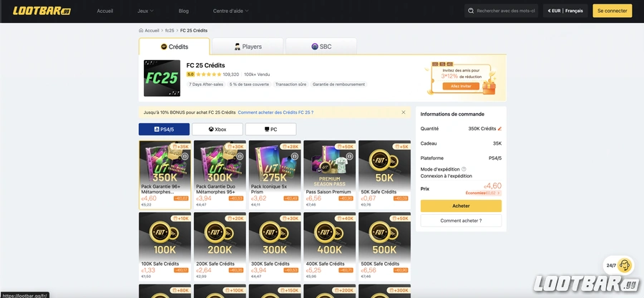Screen dimensions: 644x298
Task: Select Pack Iconique 5x Prism card
Action: 275,175
